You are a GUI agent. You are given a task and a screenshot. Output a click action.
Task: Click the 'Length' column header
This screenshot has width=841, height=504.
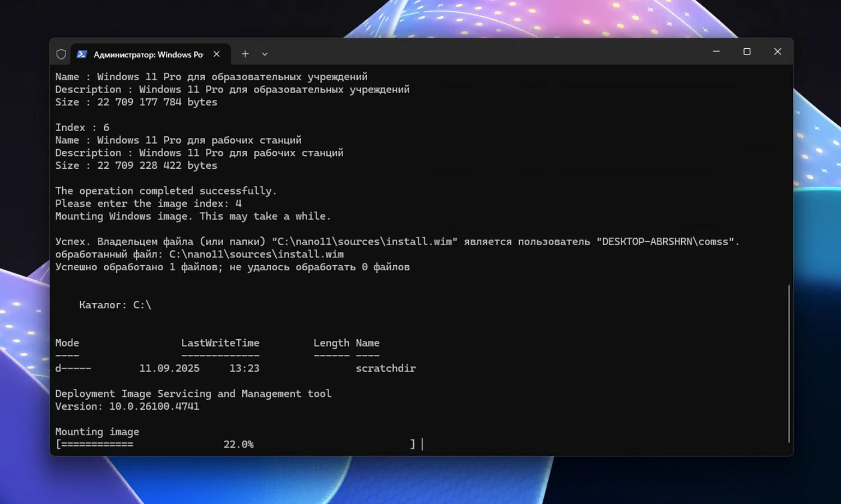point(331,343)
